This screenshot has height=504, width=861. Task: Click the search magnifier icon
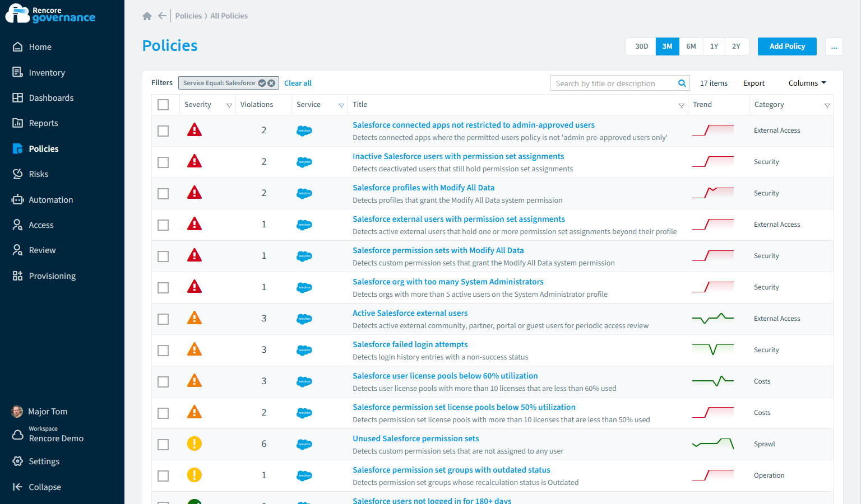[682, 83]
